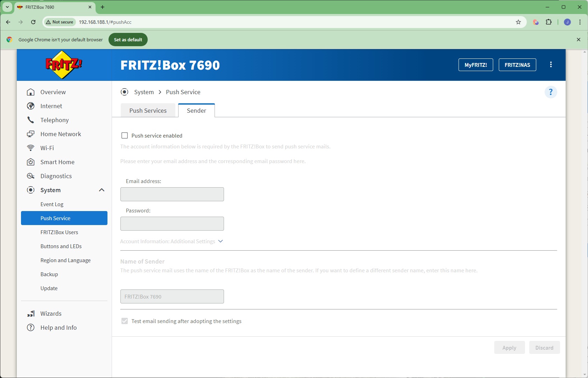The width and height of the screenshot is (588, 378).
Task: Open the Backup menu item
Action: click(x=49, y=274)
